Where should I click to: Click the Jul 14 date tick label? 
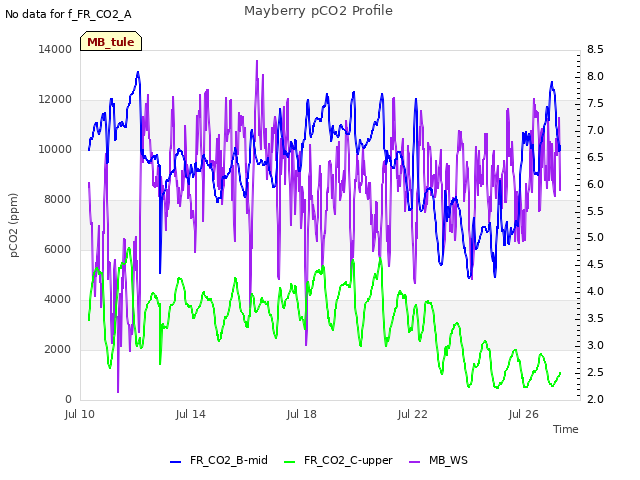coord(191,414)
